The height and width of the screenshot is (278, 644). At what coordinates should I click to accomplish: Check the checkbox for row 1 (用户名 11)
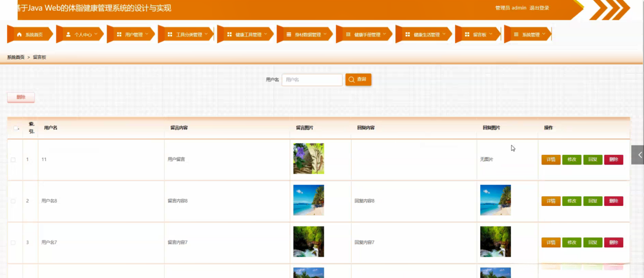click(13, 160)
